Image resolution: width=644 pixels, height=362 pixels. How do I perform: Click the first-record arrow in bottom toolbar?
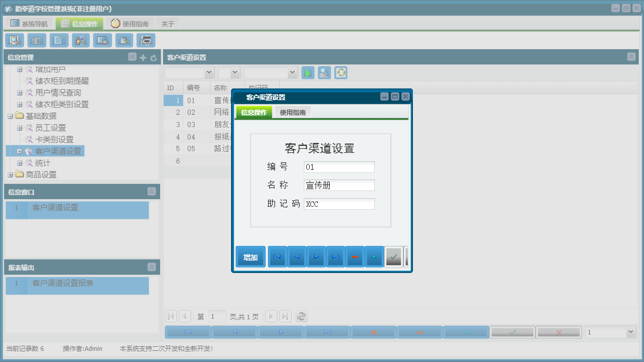coord(188,332)
